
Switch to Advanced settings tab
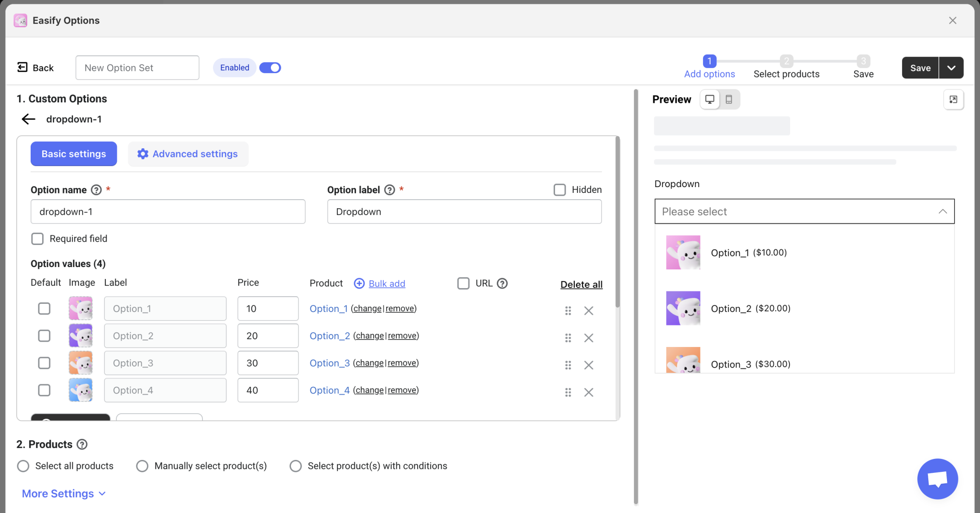188,154
